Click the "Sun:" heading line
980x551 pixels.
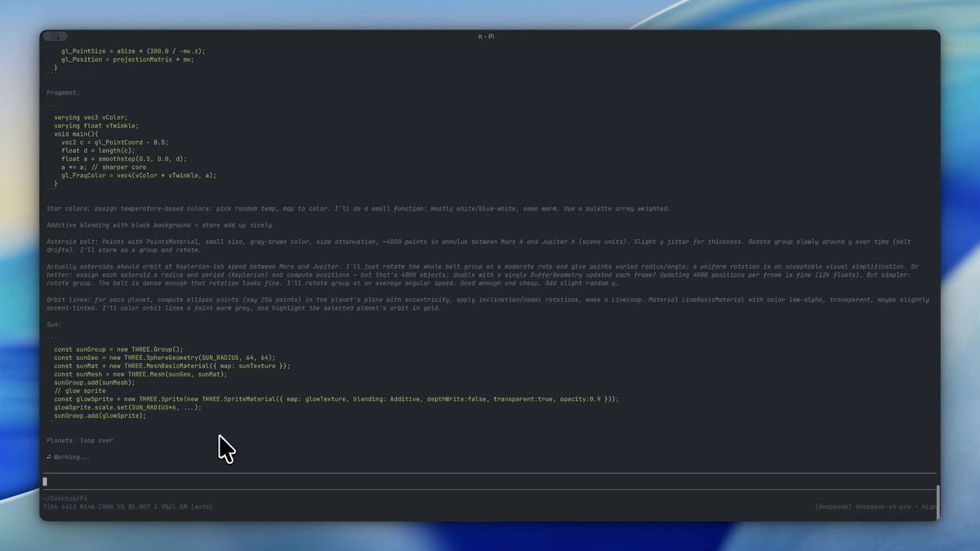54,324
